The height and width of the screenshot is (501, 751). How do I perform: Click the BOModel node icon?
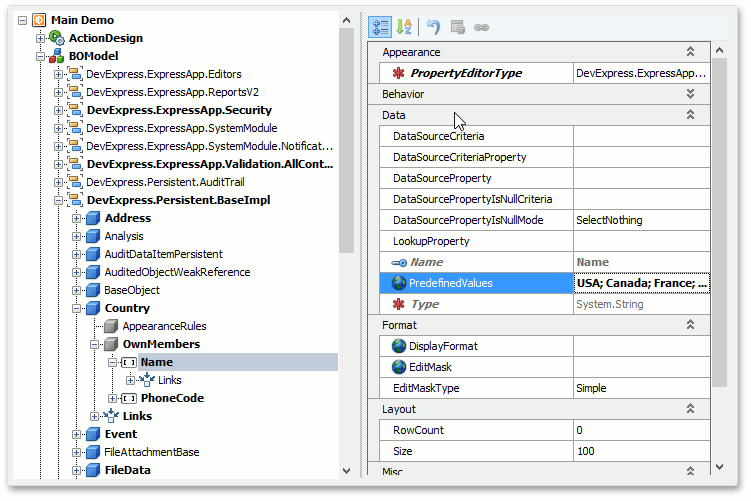(57, 56)
